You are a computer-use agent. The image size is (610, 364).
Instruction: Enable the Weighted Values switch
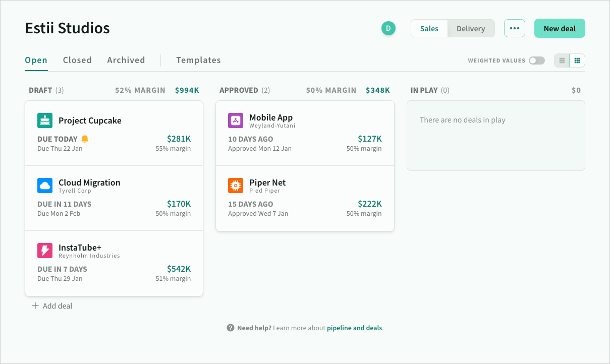pos(537,60)
